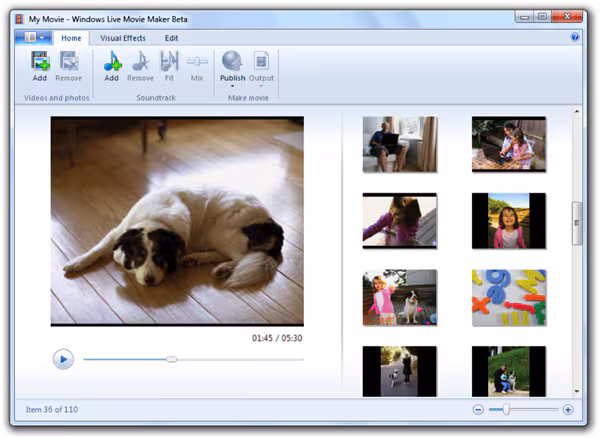Switch to the Visual Effects tab
Screen dimensions: 600x438
(123, 38)
